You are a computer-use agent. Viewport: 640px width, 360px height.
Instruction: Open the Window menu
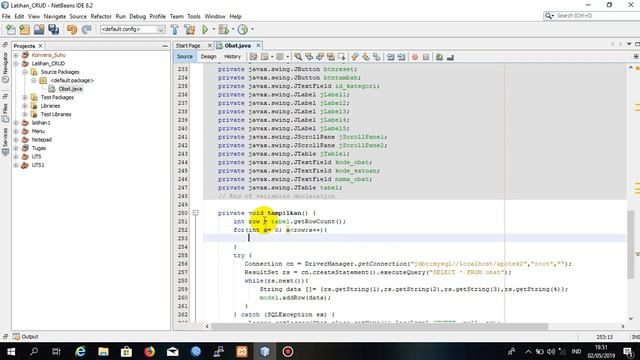tap(215, 16)
